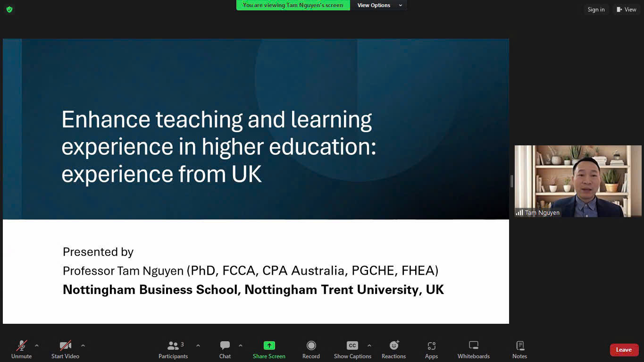Start recording with the Record button
The image size is (644, 362).
pos(311,350)
